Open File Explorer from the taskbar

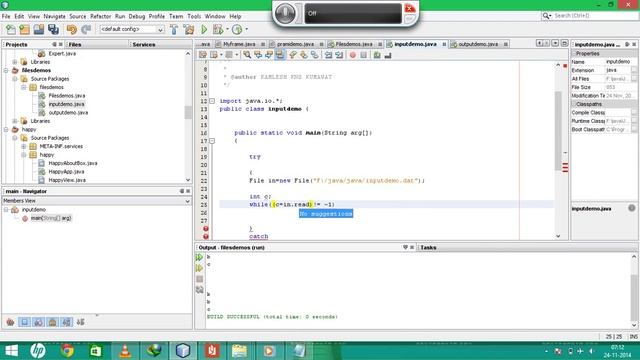tap(240, 351)
